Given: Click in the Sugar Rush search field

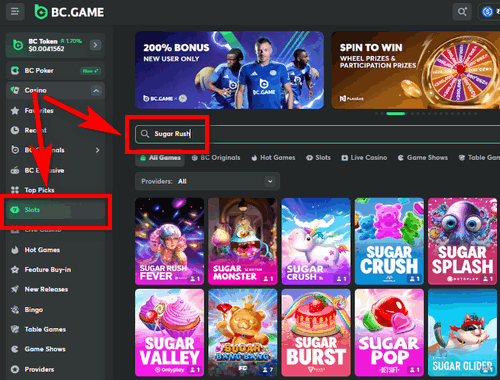Looking at the screenshot, I should (x=317, y=134).
